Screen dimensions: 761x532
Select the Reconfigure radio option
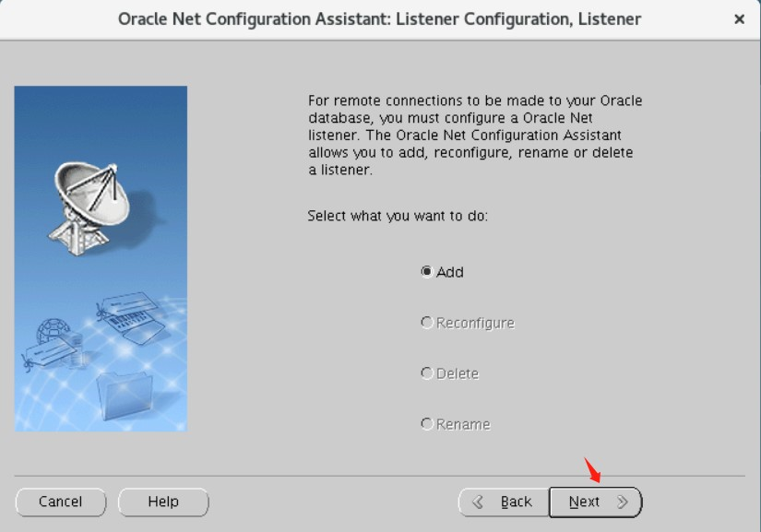click(x=468, y=323)
